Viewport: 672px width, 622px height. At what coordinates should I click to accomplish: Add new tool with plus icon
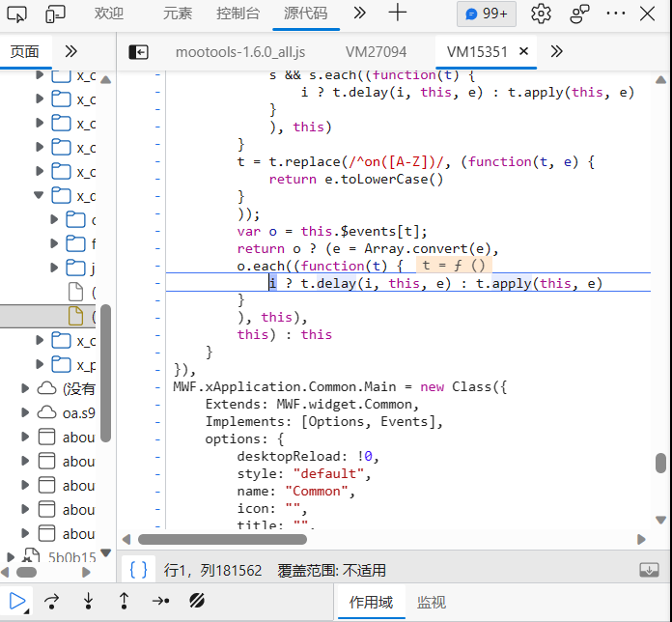[x=398, y=14]
